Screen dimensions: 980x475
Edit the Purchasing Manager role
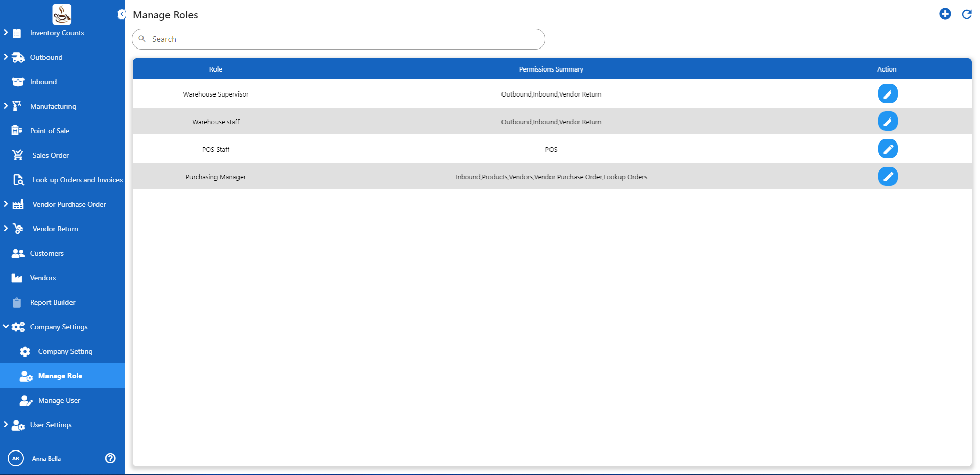coord(888,177)
